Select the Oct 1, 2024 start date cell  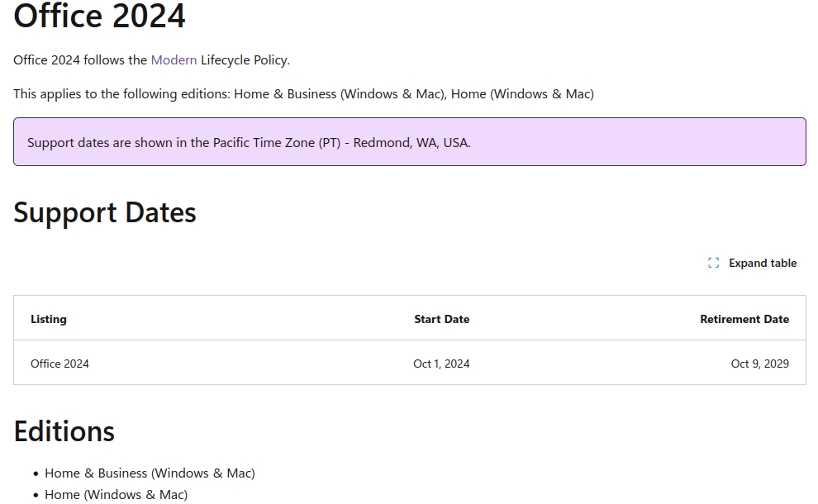click(441, 364)
